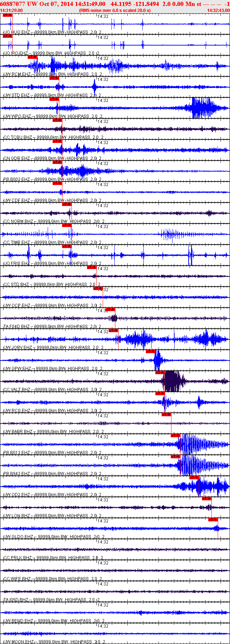Select the red pick flag on UW RCM trace
Viewport: 230px width, 644px height.
coord(32,57)
